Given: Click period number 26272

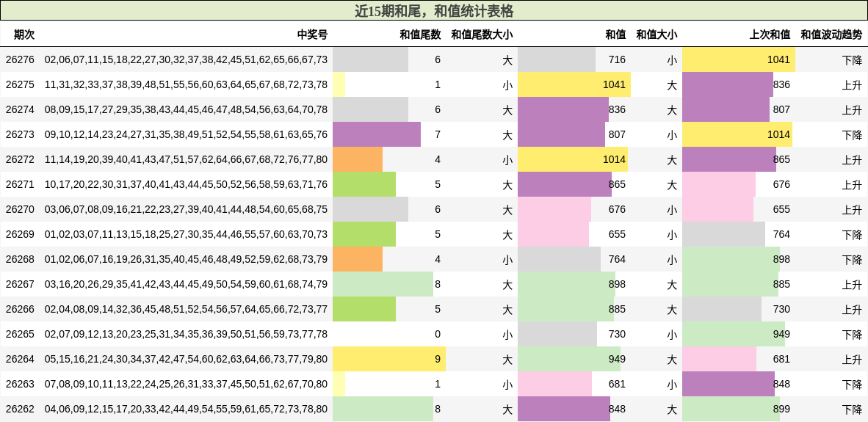Looking at the screenshot, I should pos(20,159).
